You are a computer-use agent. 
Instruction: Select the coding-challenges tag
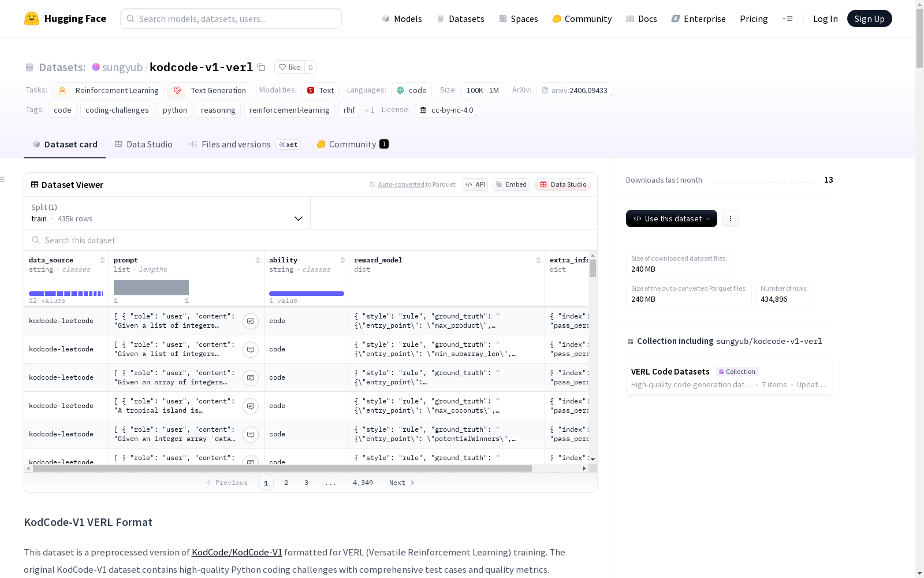117,110
